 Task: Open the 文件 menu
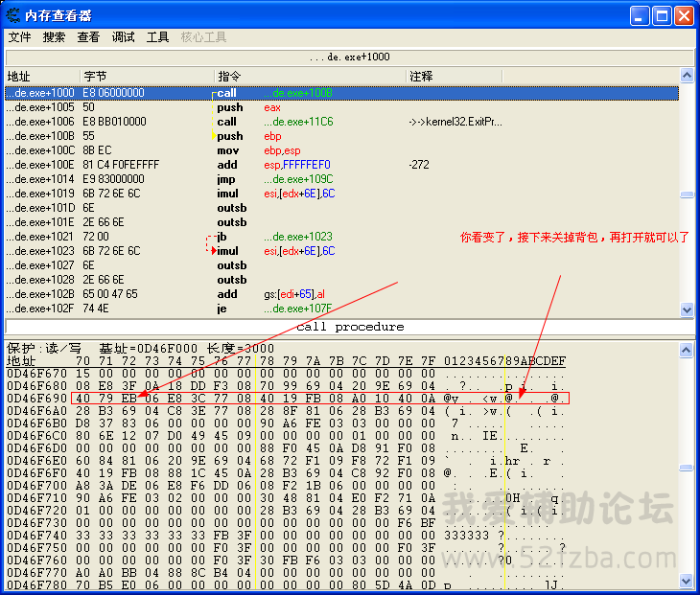point(19,37)
